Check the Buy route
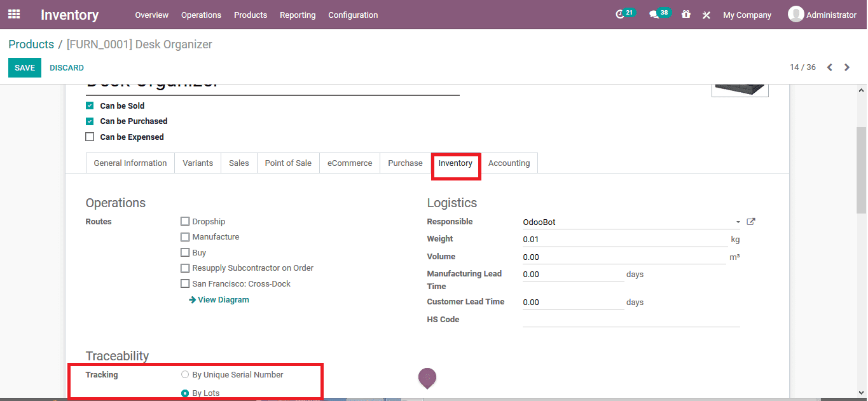 coord(185,252)
